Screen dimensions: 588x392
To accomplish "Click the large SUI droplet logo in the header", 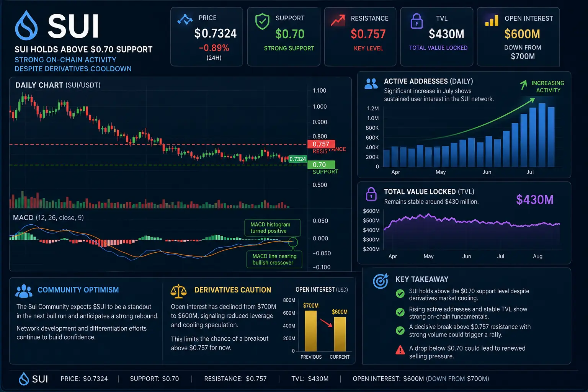I will tap(26, 25).
